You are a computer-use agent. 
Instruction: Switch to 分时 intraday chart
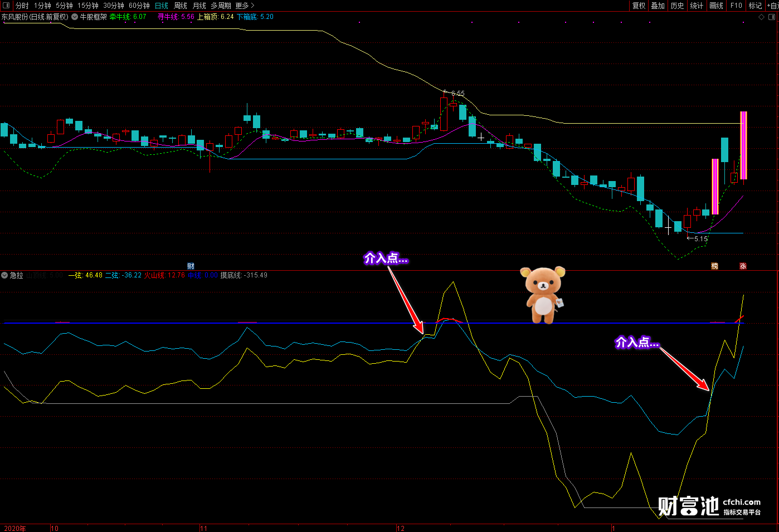click(x=22, y=6)
